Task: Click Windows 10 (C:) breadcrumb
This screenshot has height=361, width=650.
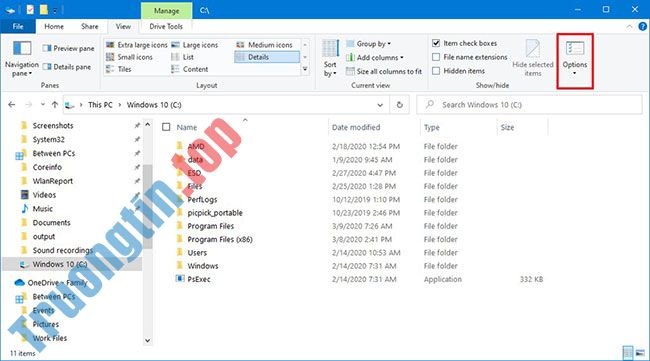Action: (154, 105)
